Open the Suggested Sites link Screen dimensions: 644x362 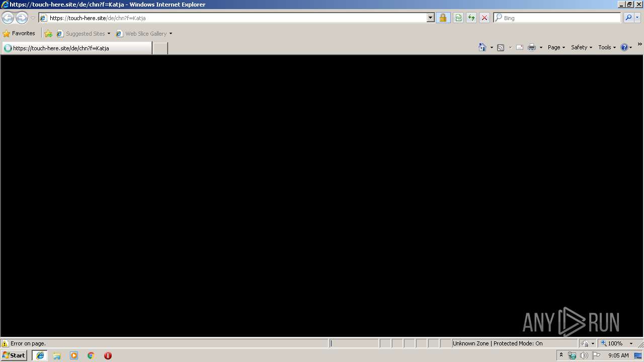click(x=83, y=34)
